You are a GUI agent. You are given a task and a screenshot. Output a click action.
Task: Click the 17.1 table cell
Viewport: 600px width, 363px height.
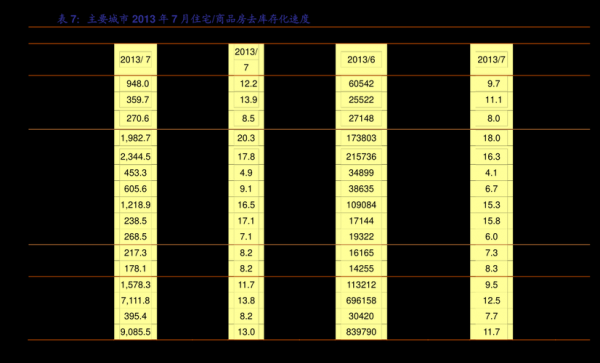246,221
